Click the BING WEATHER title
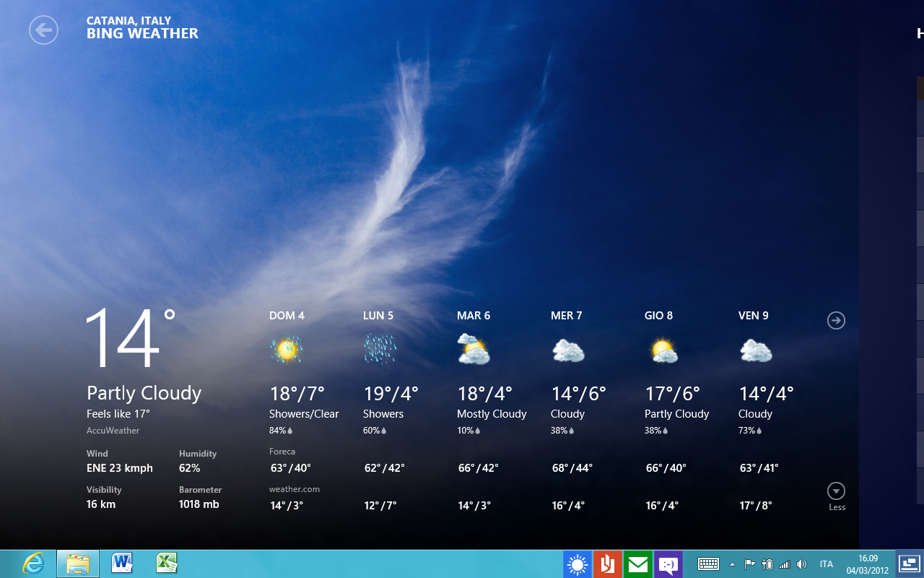 pyautogui.click(x=142, y=33)
